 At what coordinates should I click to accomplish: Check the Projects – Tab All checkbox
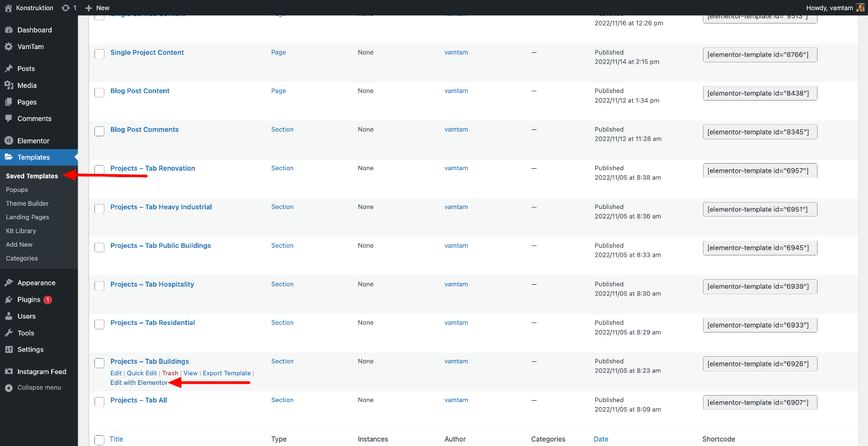99,402
